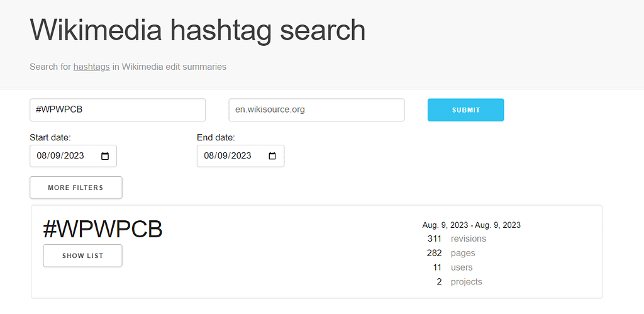This screenshot has width=644, height=314.
Task: Select the day segment of Start date
Action: [x=55, y=156]
